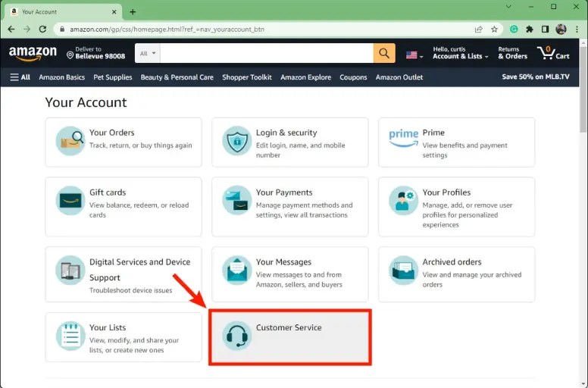Open Digital Services and Device Support title

tap(140, 270)
